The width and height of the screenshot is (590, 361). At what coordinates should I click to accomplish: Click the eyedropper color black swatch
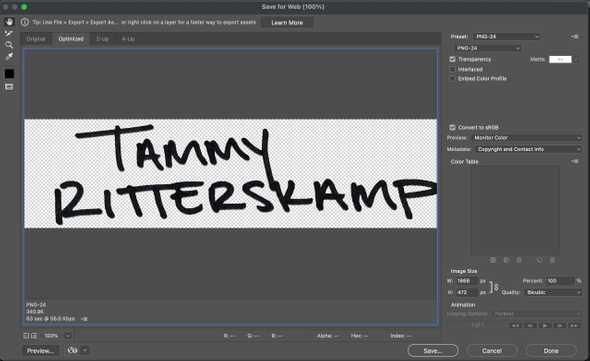[9, 74]
